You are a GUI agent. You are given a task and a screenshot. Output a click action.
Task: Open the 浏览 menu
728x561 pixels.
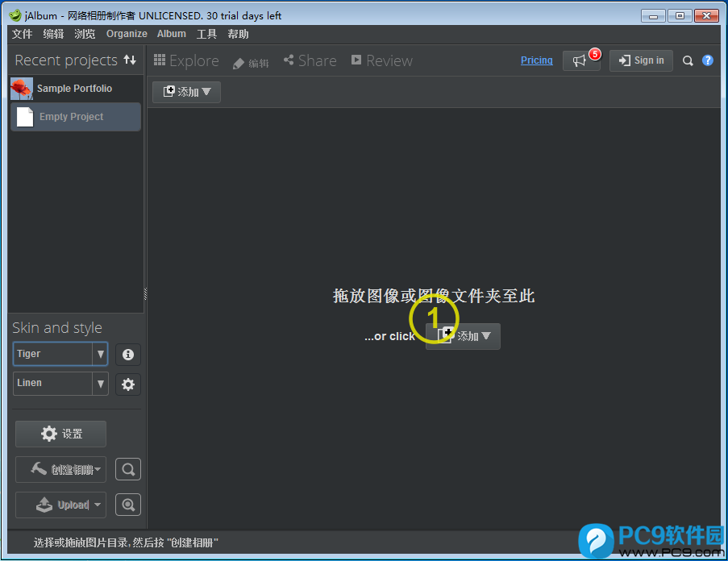pos(85,34)
